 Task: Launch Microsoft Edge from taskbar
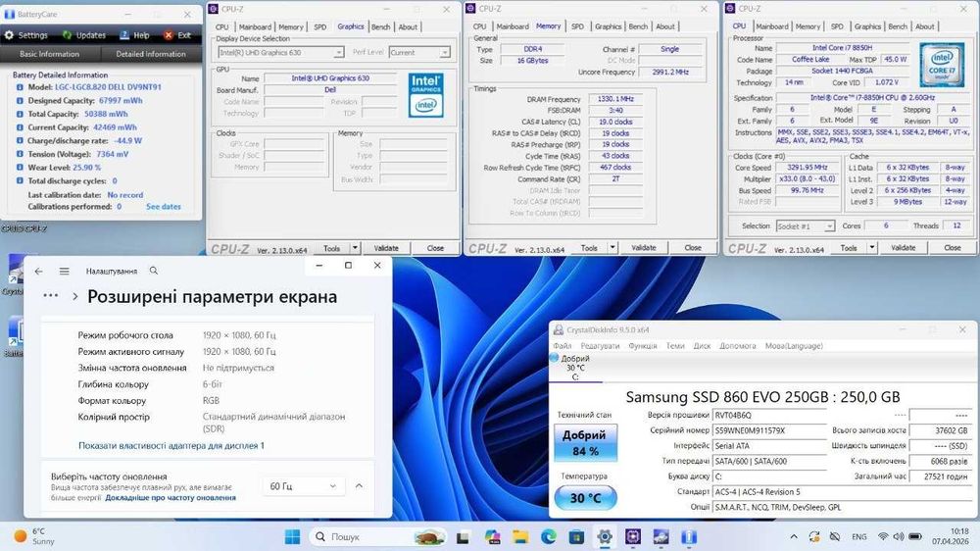click(548, 536)
